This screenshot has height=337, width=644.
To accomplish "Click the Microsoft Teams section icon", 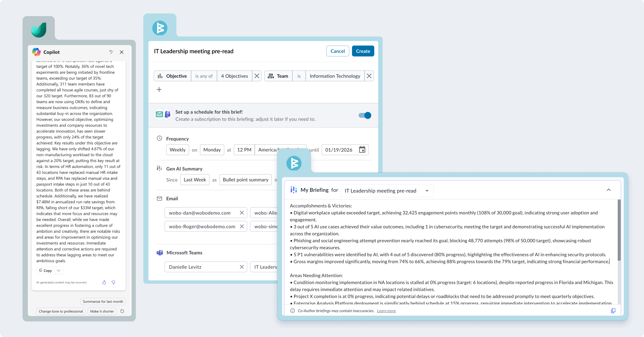I will point(160,253).
